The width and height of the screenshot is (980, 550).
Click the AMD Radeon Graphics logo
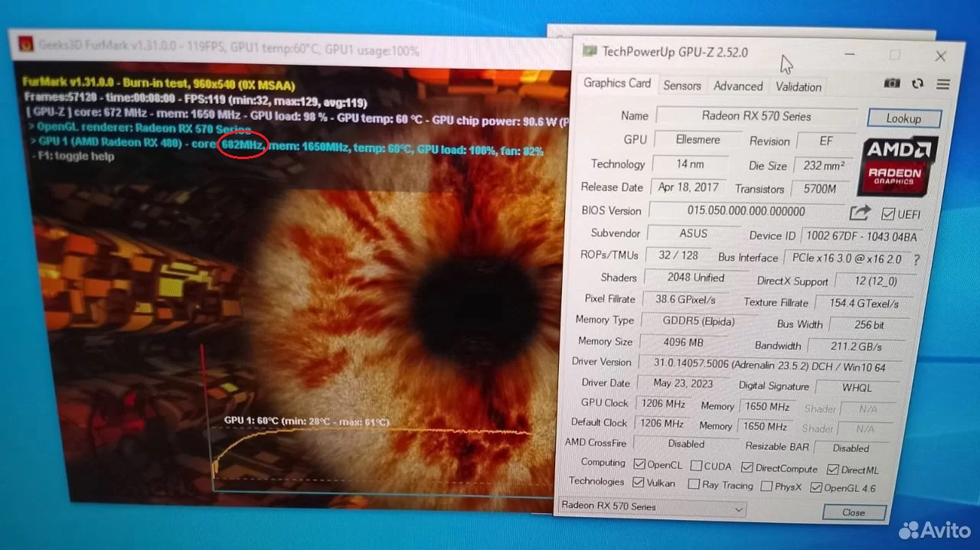click(896, 165)
